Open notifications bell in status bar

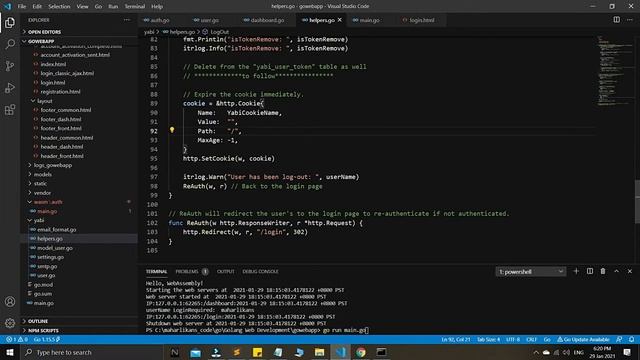click(x=631, y=339)
